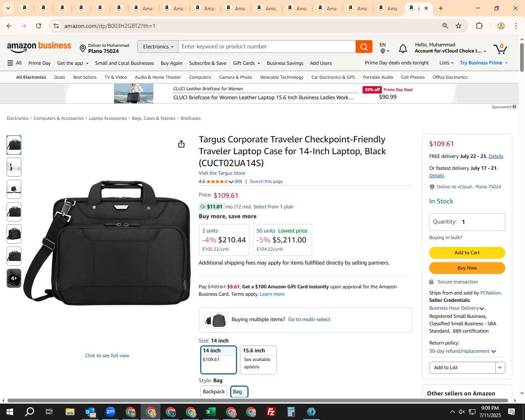
Task: Open Chrome profile avatar icon
Action: [501, 26]
